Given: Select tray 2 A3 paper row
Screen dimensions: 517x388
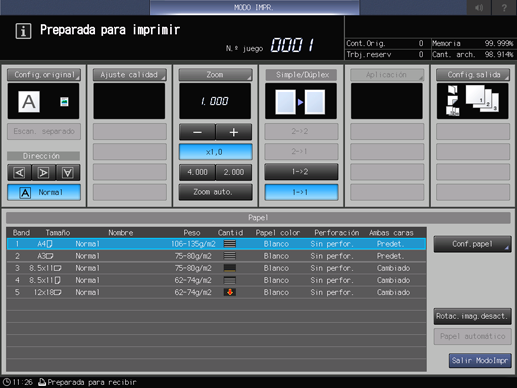Looking at the screenshot, I should click(x=216, y=256).
